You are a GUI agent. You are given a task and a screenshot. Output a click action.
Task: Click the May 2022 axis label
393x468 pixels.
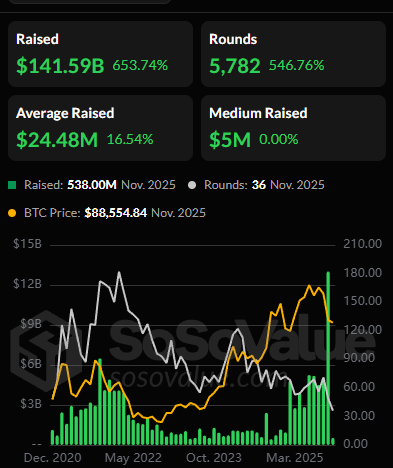click(133, 458)
